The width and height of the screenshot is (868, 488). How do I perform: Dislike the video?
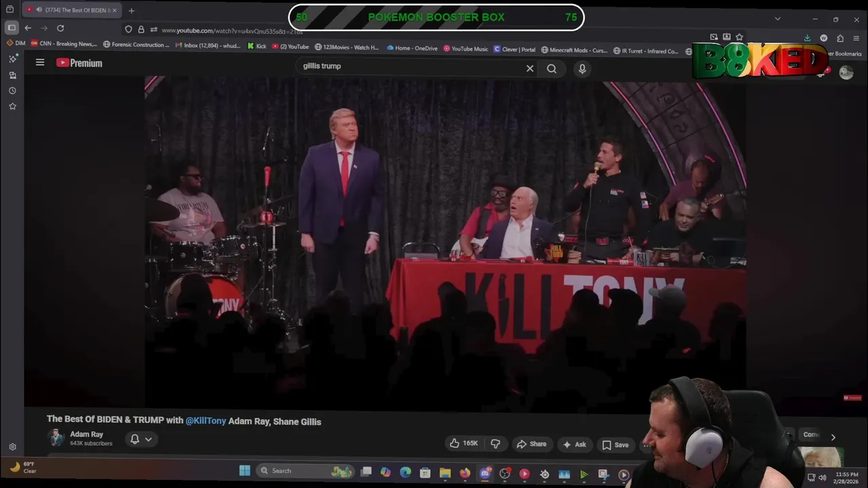(496, 444)
